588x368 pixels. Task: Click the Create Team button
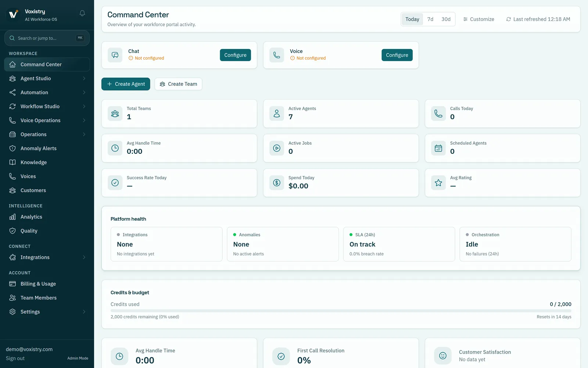[178, 84]
